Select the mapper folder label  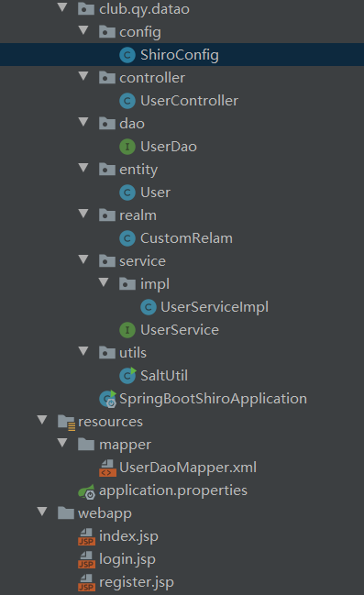point(125,446)
